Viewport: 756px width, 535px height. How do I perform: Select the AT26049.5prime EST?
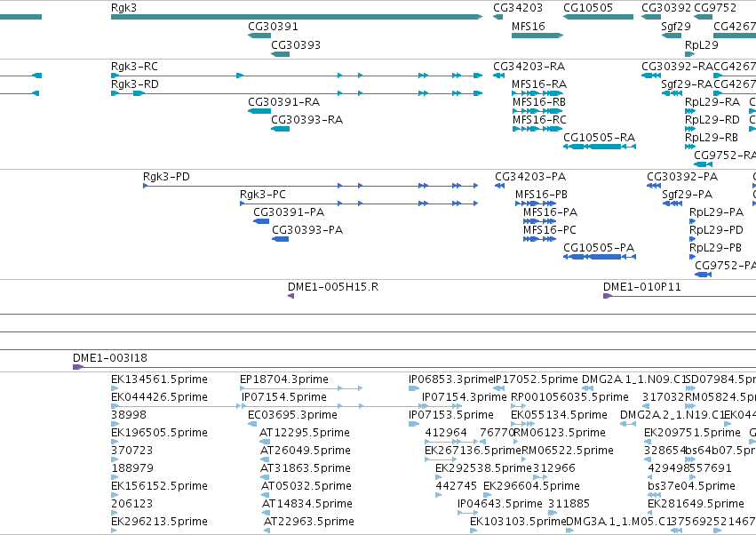265,459
